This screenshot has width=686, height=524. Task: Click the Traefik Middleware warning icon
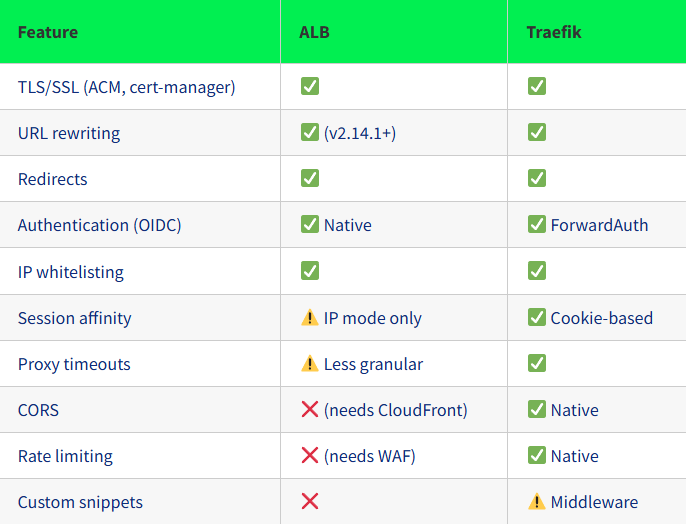[537, 502]
